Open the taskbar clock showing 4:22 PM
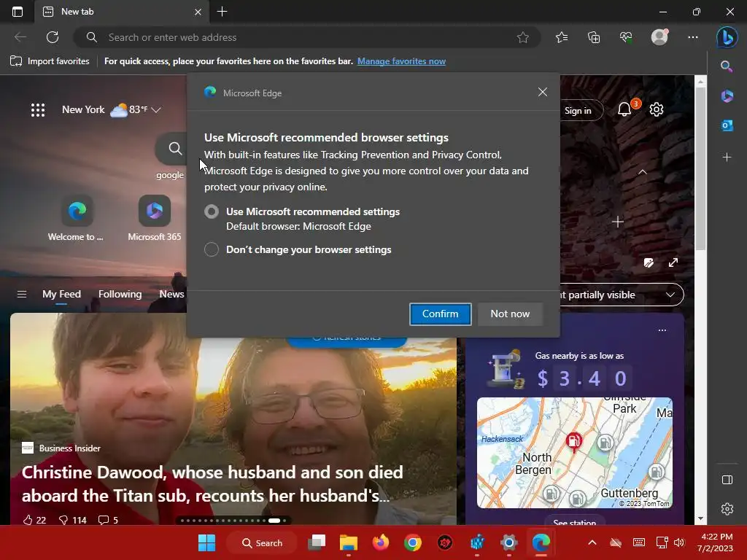 716,542
